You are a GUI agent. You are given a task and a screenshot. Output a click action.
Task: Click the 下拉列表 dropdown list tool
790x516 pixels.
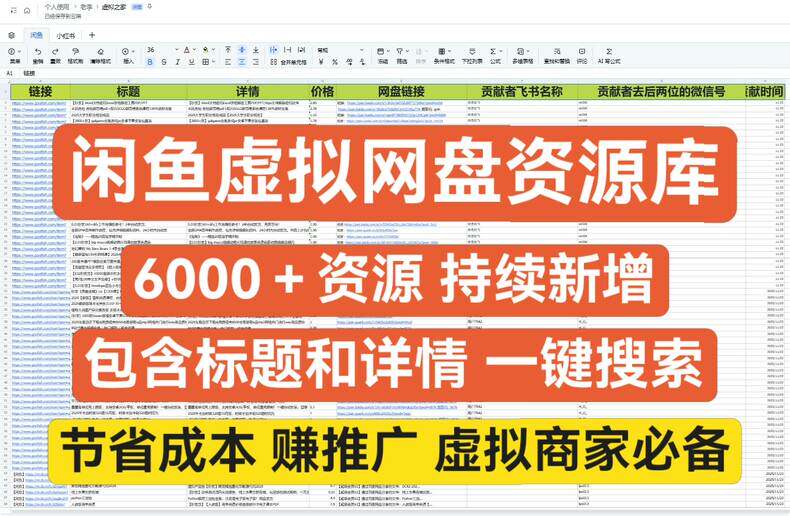pos(472,55)
